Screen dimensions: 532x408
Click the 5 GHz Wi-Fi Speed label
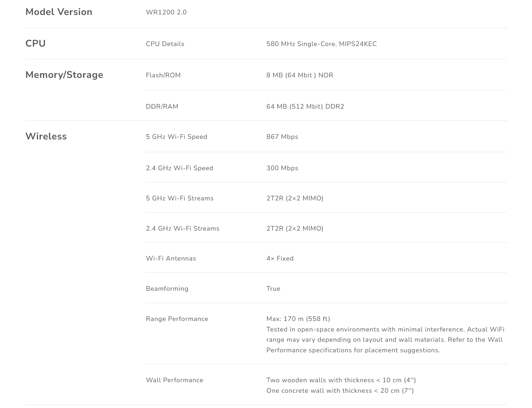click(x=177, y=137)
